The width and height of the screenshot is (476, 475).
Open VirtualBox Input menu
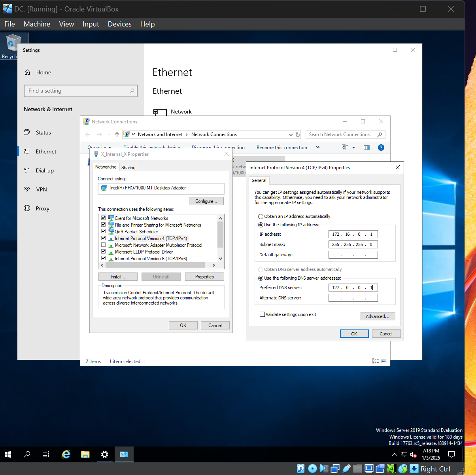click(91, 24)
